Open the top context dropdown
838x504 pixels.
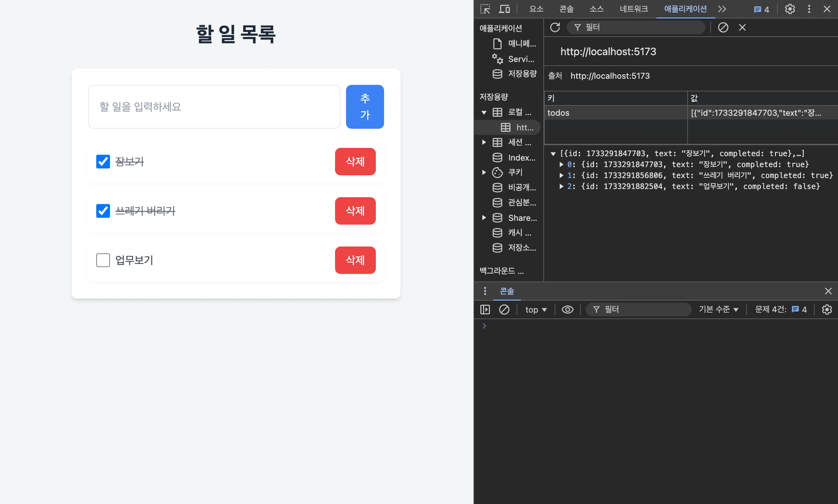coord(536,310)
